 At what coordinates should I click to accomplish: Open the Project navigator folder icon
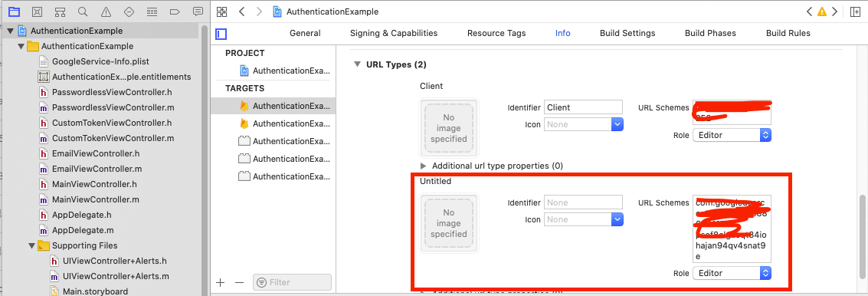pyautogui.click(x=14, y=11)
